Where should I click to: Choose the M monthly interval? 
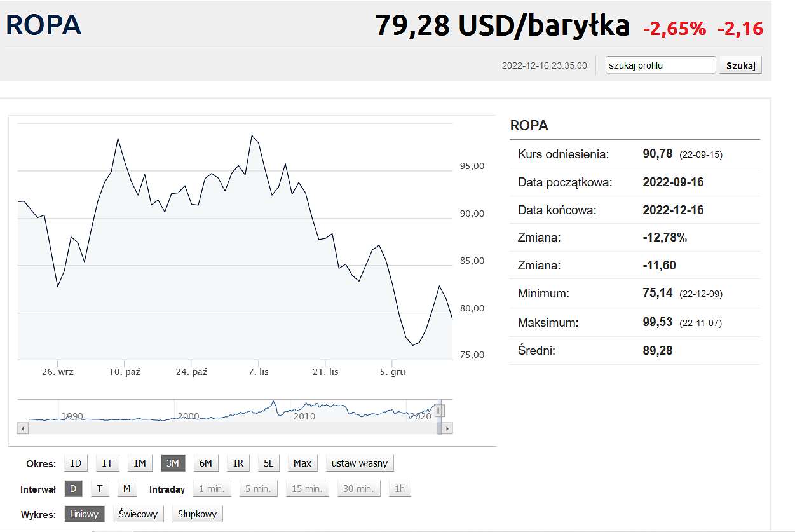tap(127, 489)
